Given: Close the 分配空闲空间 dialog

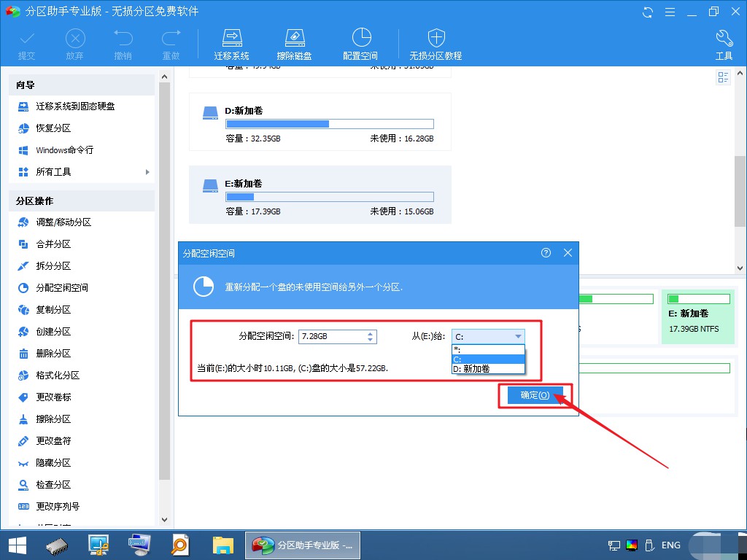Looking at the screenshot, I should coord(568,253).
